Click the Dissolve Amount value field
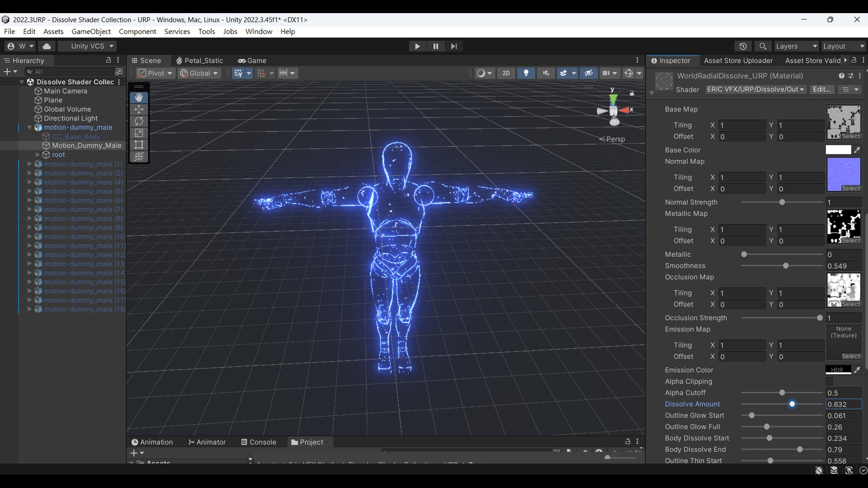868x488 pixels. tap(844, 404)
